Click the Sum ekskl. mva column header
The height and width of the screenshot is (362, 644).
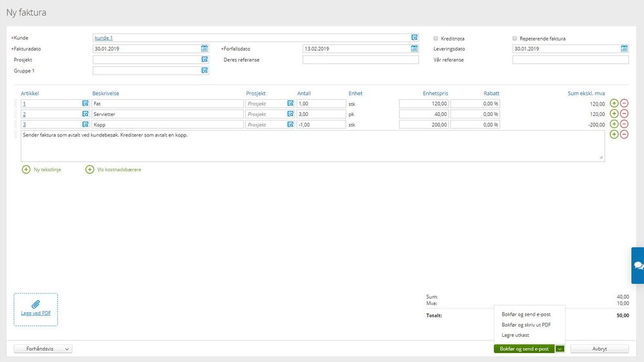point(586,93)
